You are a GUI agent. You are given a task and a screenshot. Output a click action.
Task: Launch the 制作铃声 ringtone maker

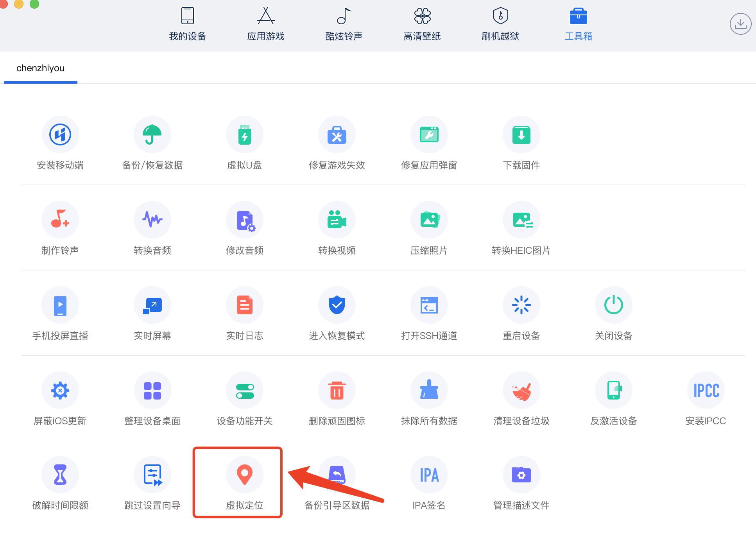coord(60,220)
